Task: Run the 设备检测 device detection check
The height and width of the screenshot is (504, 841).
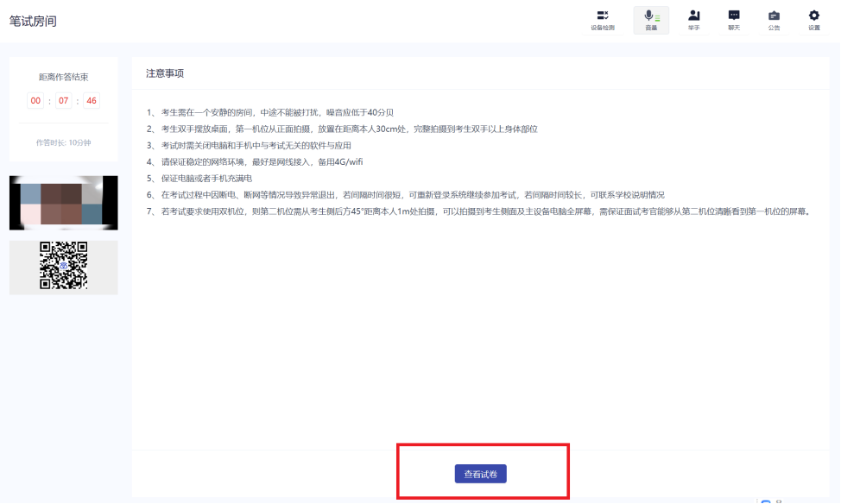Action: click(602, 22)
